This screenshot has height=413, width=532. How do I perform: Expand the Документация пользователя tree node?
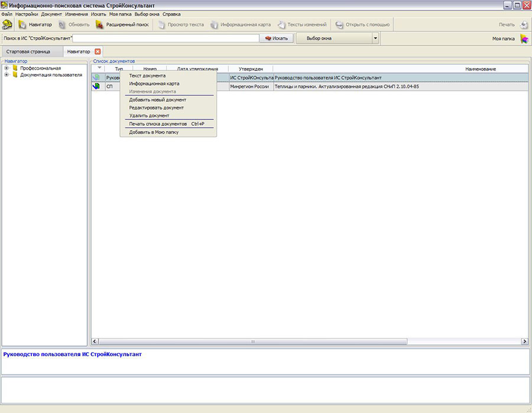[x=7, y=74]
